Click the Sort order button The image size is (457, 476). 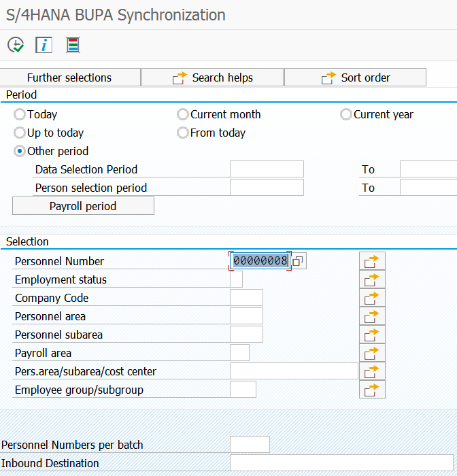355,78
